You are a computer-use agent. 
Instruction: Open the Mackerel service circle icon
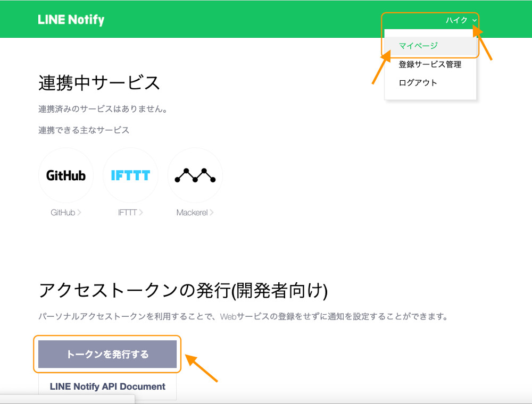(x=195, y=175)
